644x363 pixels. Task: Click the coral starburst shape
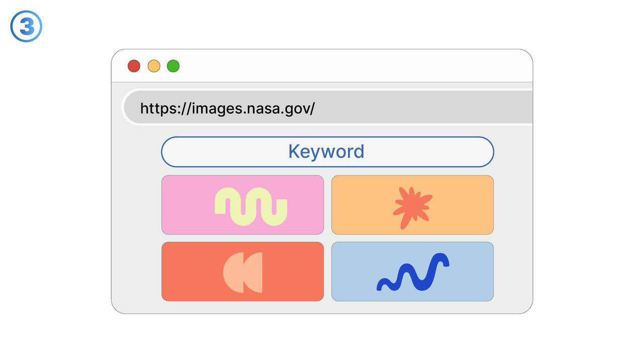(x=412, y=207)
